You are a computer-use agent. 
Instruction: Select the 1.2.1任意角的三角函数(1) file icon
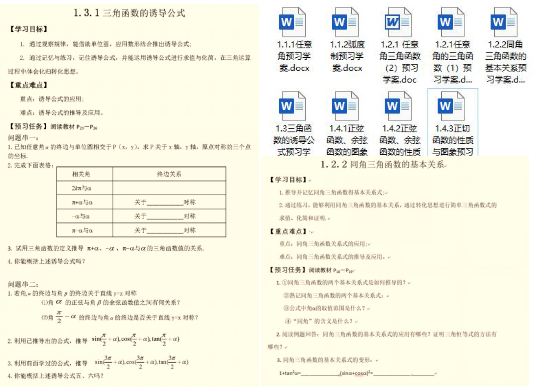point(451,22)
